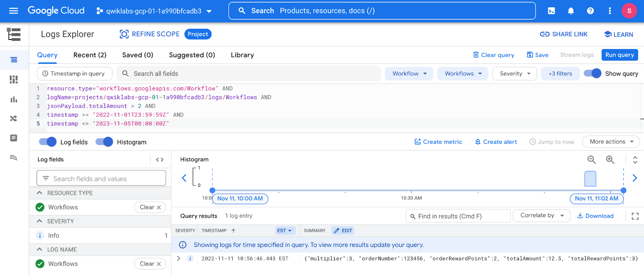Viewport: 644px width, 276px height.
Task: Open the Correlate by dropdown
Action: pos(541,216)
